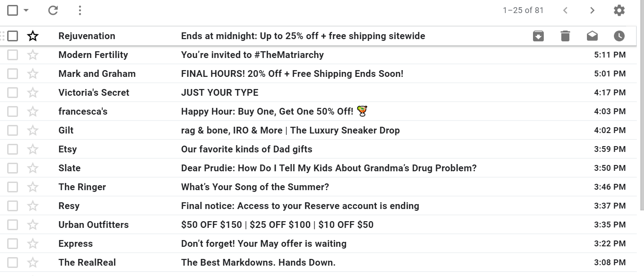Check the select-all checkbox in toolbar
The image size is (644, 276).
pyautogui.click(x=13, y=10)
